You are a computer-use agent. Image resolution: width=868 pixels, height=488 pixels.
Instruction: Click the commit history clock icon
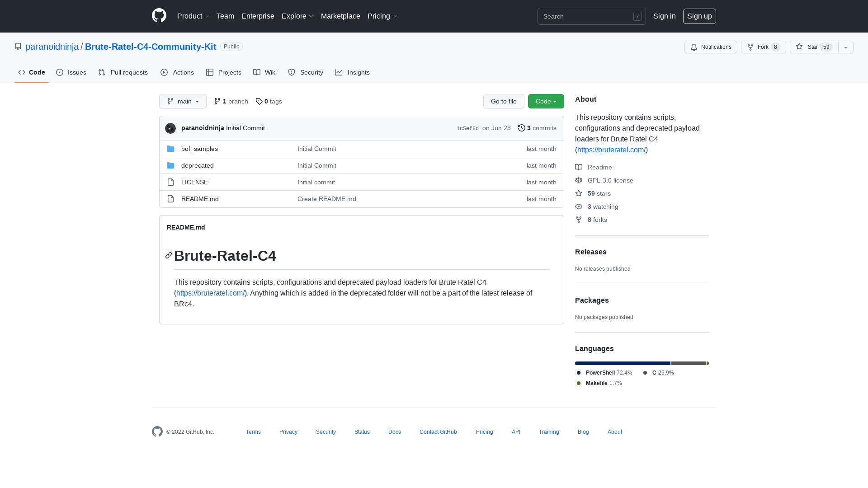click(x=521, y=128)
